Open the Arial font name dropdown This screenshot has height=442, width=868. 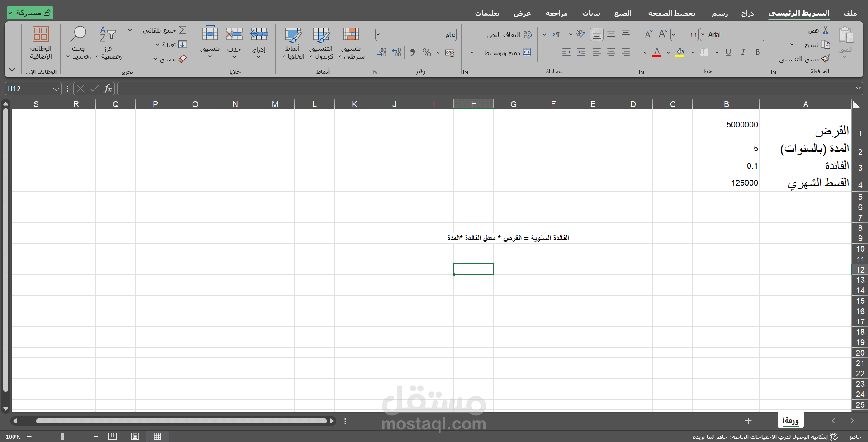(703, 34)
